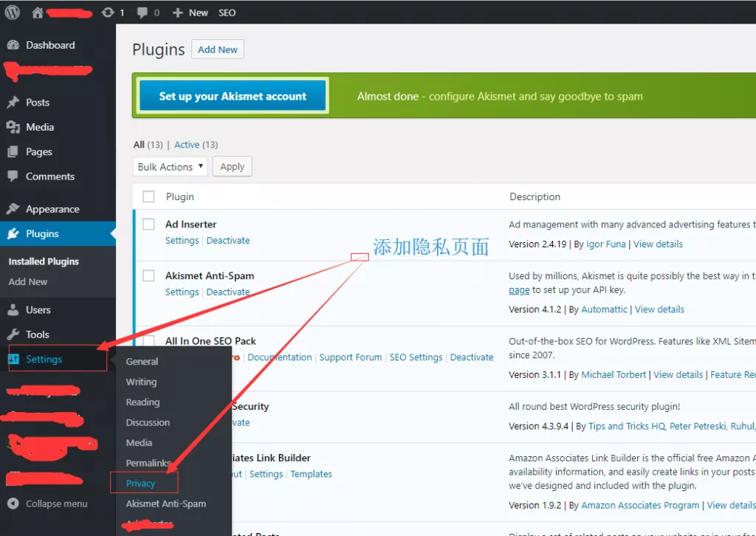The width and height of the screenshot is (756, 536).
Task: Sort by Plugin column header
Action: tap(180, 196)
